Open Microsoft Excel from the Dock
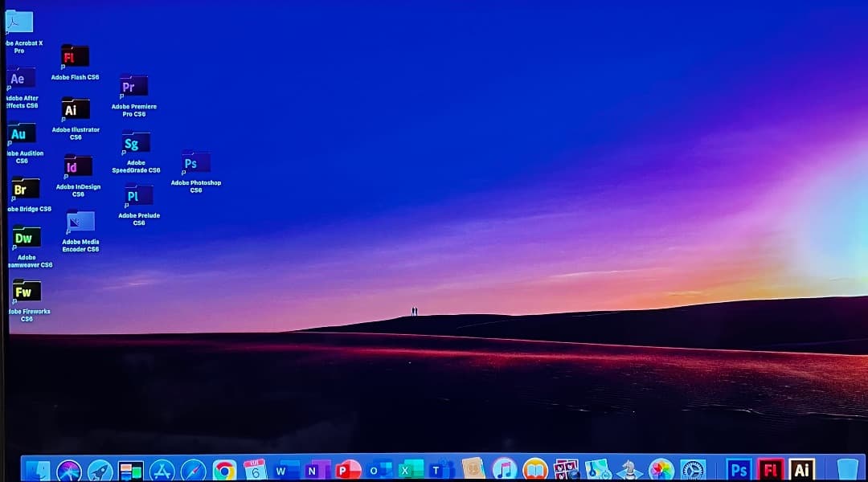This screenshot has height=482, width=868. [411, 470]
